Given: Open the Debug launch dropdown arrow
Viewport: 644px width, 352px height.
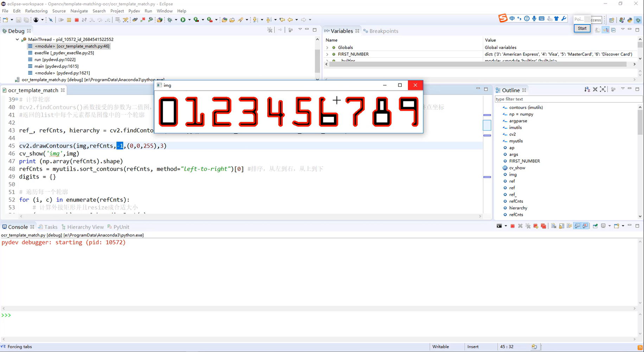Looking at the screenshot, I should click(176, 20).
